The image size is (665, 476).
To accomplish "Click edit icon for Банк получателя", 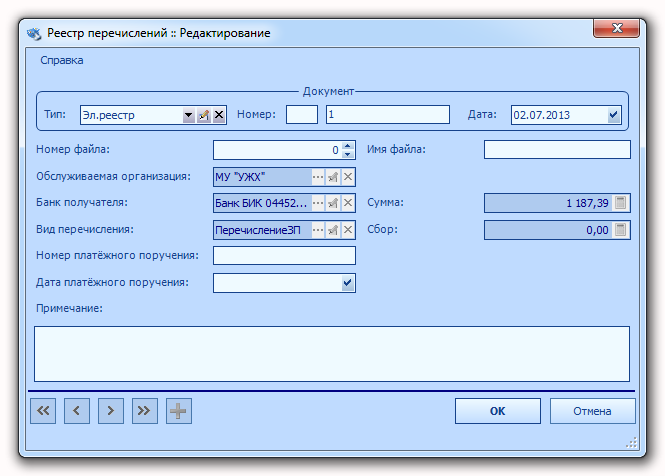I will coord(333,203).
